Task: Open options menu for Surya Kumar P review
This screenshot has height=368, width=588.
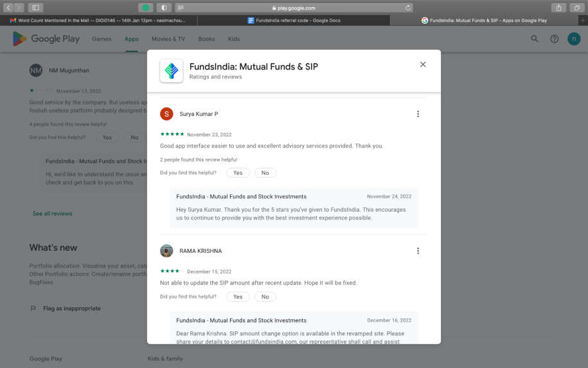Action: pyautogui.click(x=418, y=114)
